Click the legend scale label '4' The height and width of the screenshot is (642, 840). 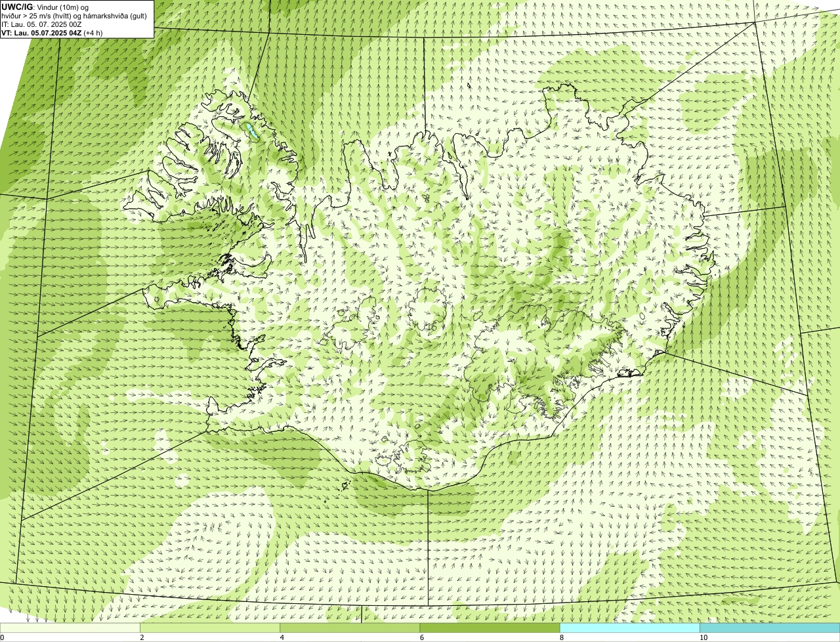282,637
